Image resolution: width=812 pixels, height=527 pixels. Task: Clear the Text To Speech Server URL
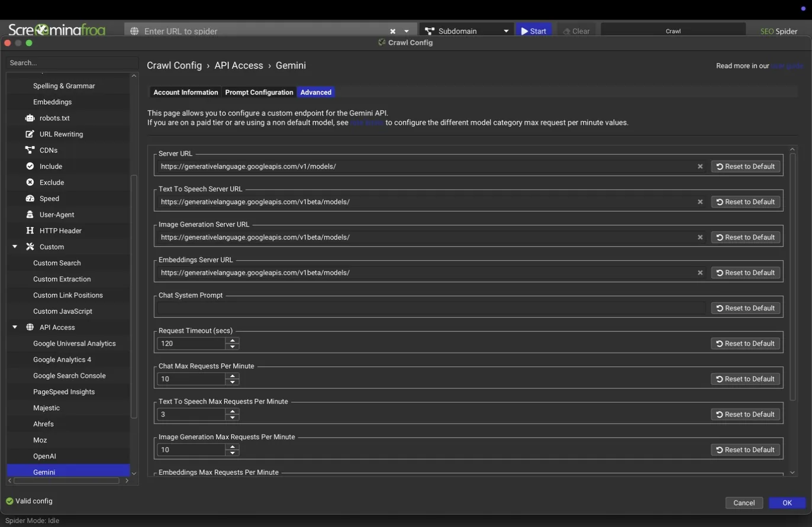coord(700,202)
